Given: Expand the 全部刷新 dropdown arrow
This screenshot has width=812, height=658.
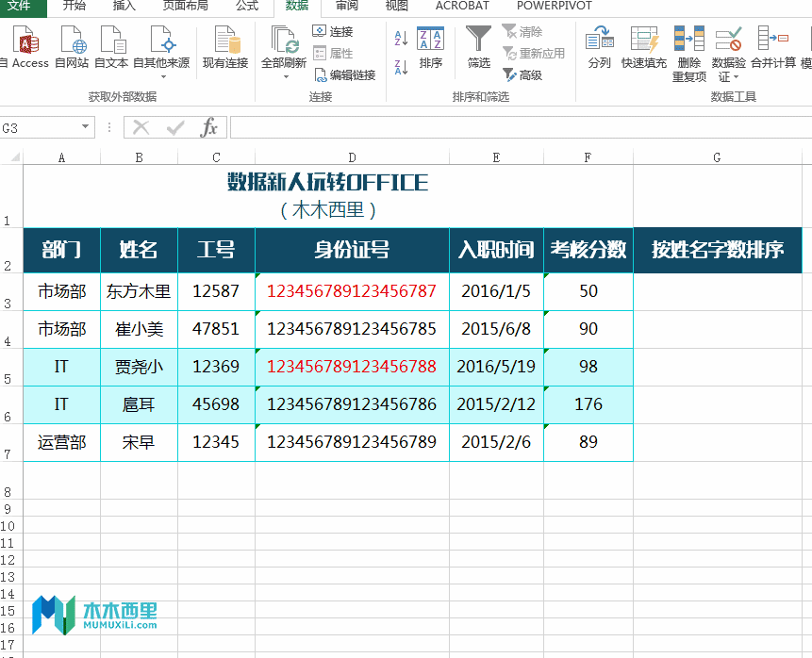Looking at the screenshot, I should point(285,77).
